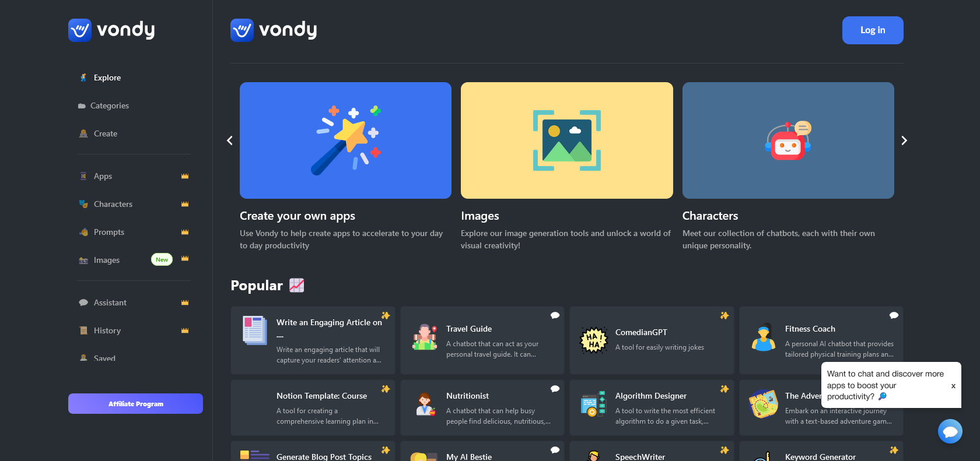This screenshot has width=980, height=461.
Task: Click the adventure map icon
Action: [x=764, y=404]
